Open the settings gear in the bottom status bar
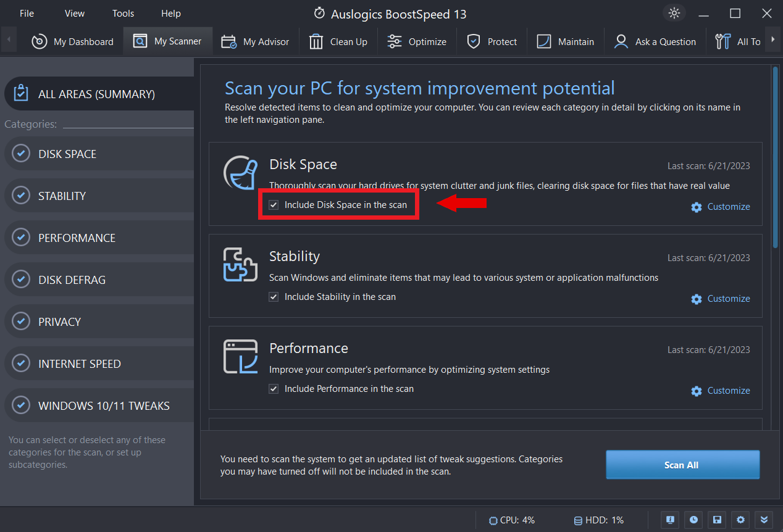 point(740,520)
